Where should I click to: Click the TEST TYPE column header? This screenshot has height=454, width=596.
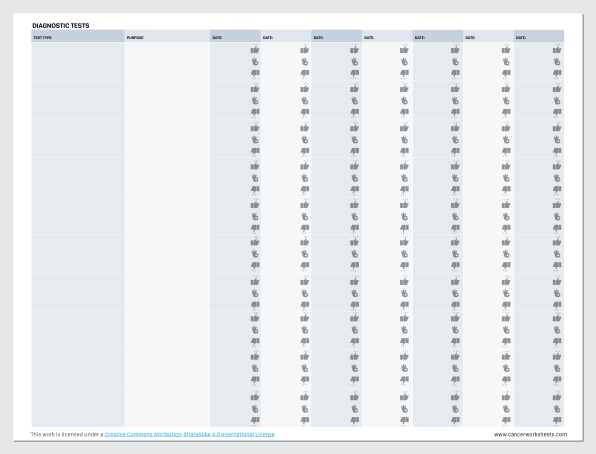(78, 36)
